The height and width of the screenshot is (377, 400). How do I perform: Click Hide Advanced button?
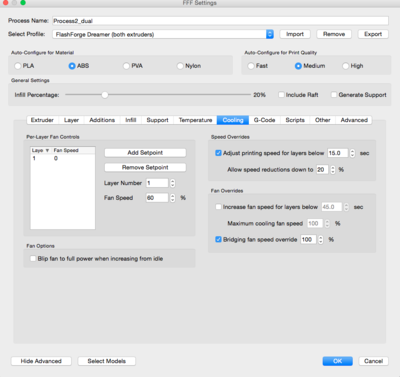pyautogui.click(x=41, y=361)
